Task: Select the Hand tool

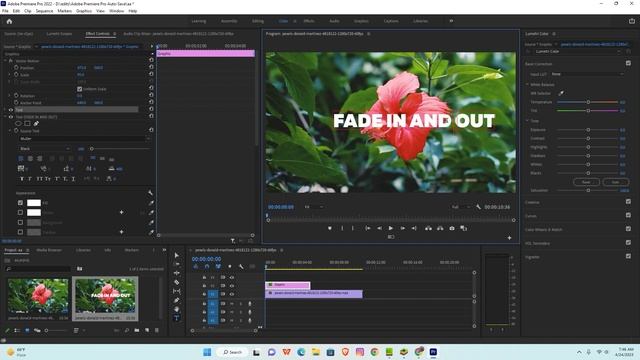Action: 176,309
